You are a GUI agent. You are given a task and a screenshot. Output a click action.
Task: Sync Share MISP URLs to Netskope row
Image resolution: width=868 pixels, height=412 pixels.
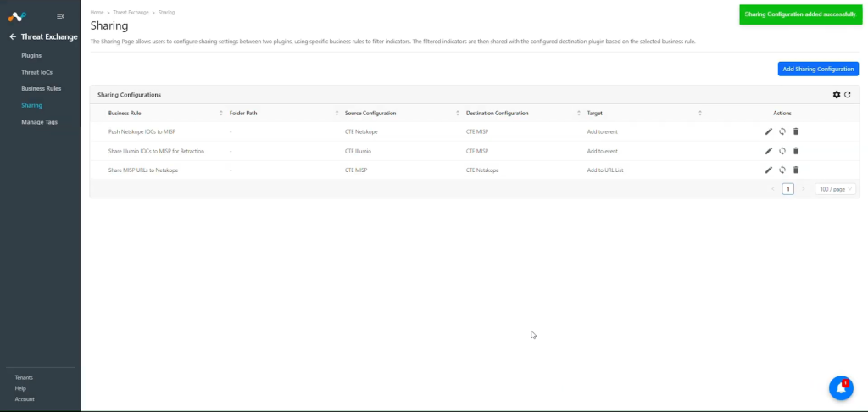pyautogui.click(x=782, y=170)
